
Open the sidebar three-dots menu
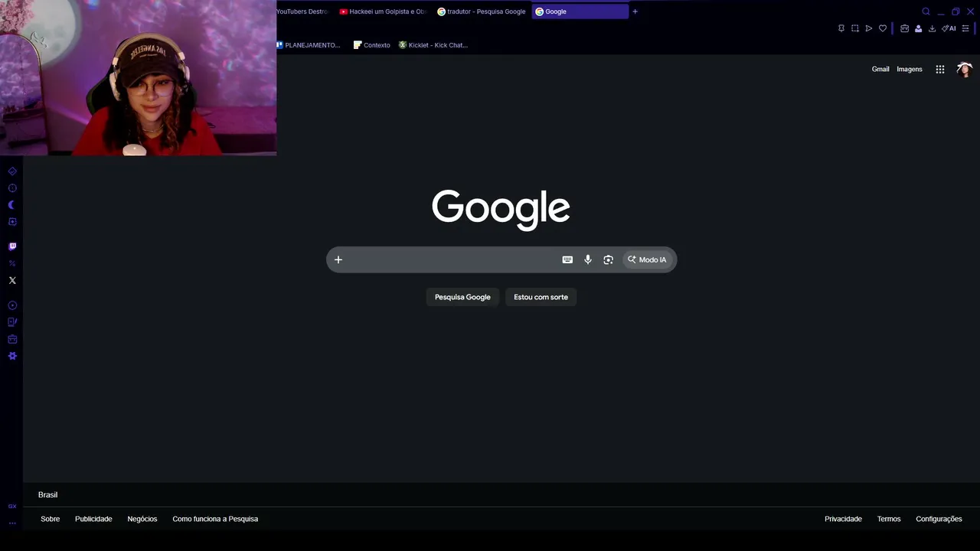(12, 523)
